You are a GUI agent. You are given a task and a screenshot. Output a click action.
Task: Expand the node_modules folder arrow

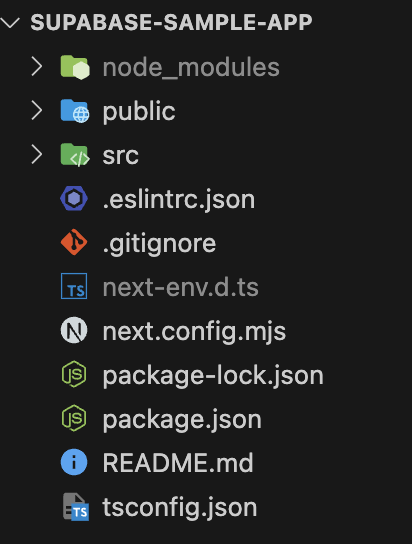click(37, 67)
